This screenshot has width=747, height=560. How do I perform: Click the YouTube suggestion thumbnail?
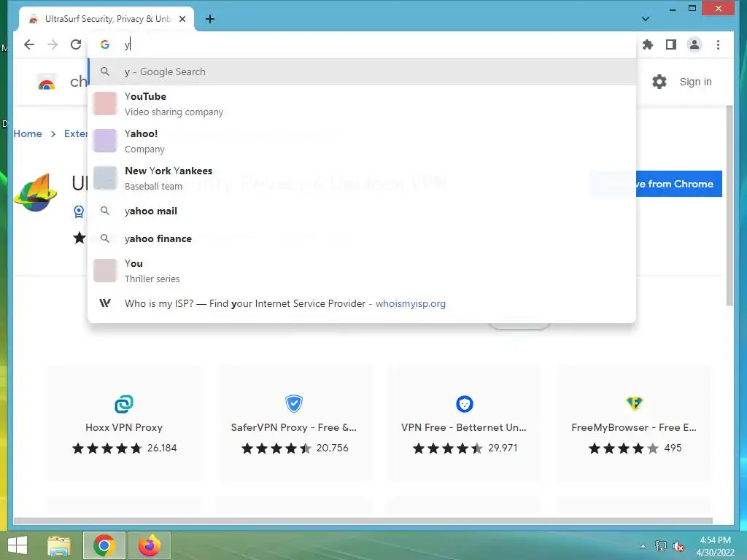[x=105, y=104]
